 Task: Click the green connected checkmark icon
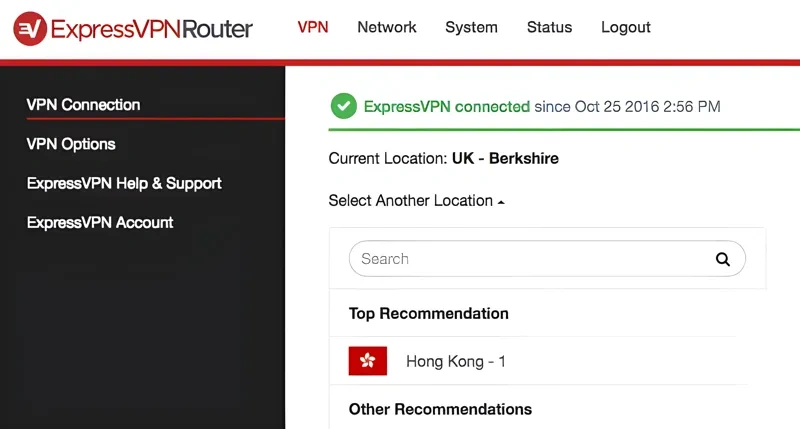(x=344, y=106)
